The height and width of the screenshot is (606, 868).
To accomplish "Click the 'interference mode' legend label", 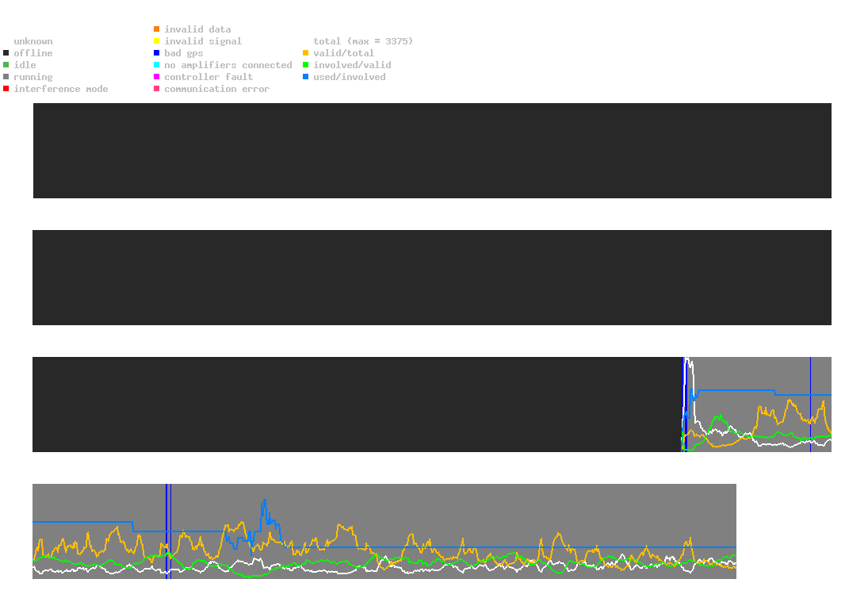I will pyautogui.click(x=61, y=89).
